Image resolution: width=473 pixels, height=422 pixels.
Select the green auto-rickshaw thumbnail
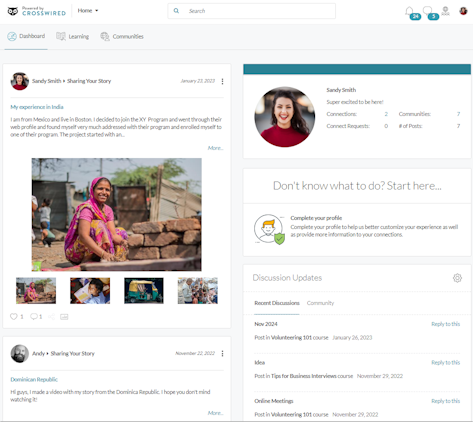144,291
